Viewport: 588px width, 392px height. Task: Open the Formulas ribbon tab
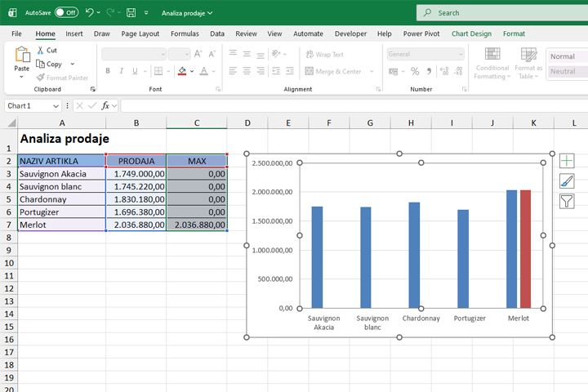tap(185, 33)
